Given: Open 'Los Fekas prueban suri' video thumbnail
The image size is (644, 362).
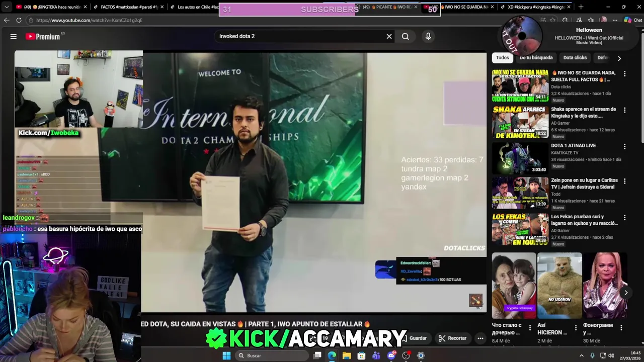Looking at the screenshot, I should (x=520, y=230).
